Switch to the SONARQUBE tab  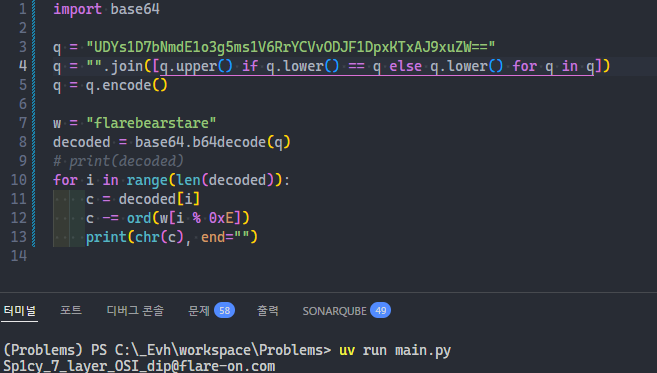click(334, 311)
